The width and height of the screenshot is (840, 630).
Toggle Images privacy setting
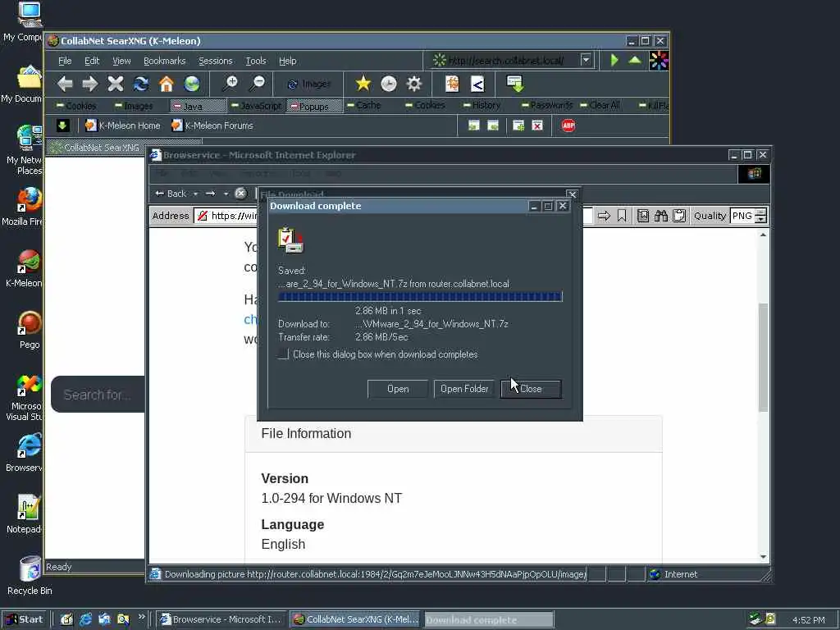click(134, 106)
